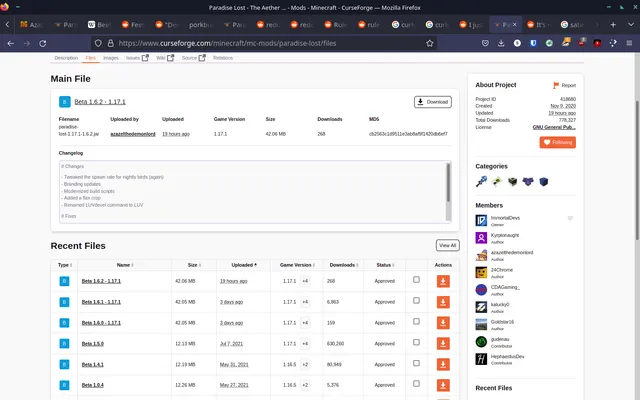This screenshot has width=640, height=400.
Task: Open Firefox application menu hamburger icon
Action: click(629, 43)
